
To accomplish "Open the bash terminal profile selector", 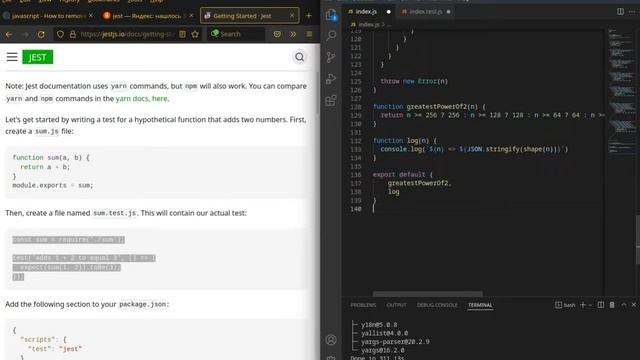I will tap(565, 305).
